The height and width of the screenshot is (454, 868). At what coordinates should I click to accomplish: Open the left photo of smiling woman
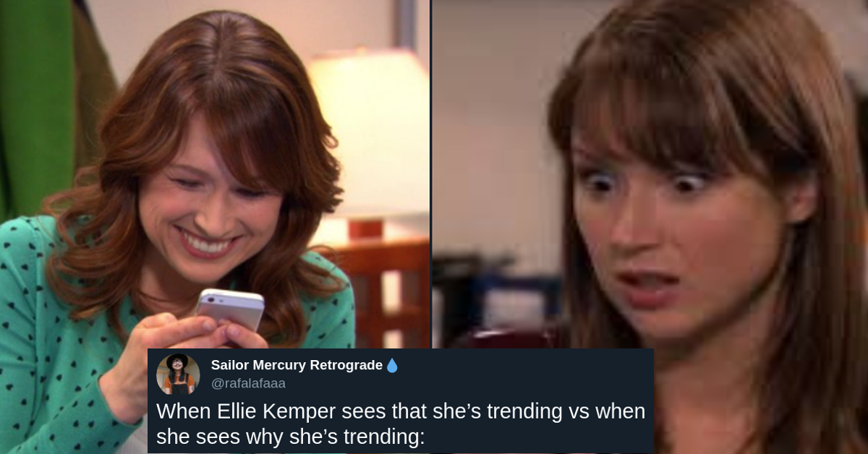click(215, 174)
